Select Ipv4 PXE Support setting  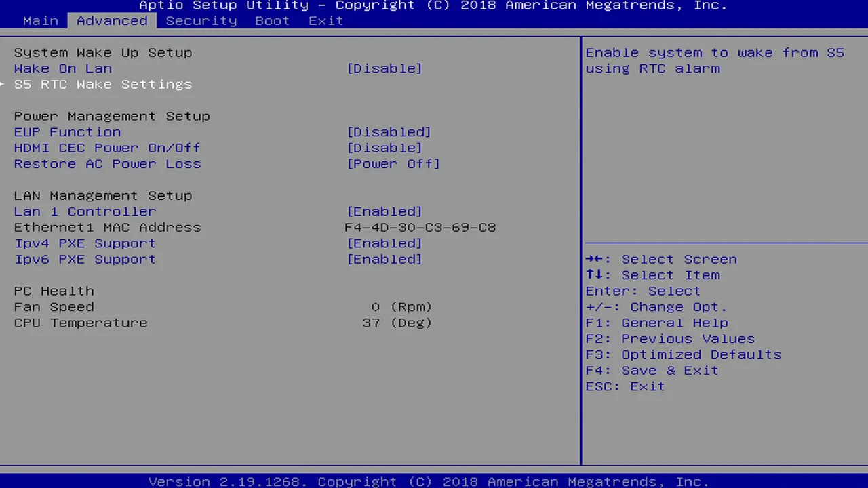[x=85, y=243]
